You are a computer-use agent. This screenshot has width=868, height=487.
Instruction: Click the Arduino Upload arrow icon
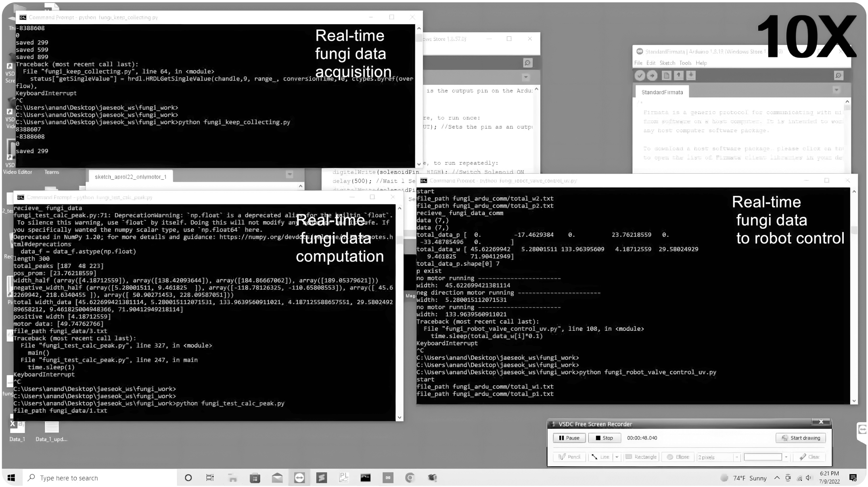click(652, 76)
